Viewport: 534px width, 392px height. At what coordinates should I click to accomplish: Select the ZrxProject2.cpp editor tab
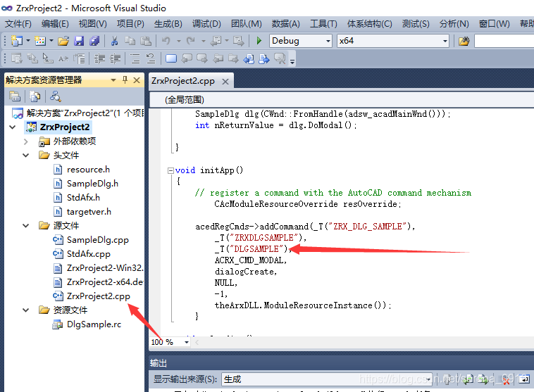[183, 81]
